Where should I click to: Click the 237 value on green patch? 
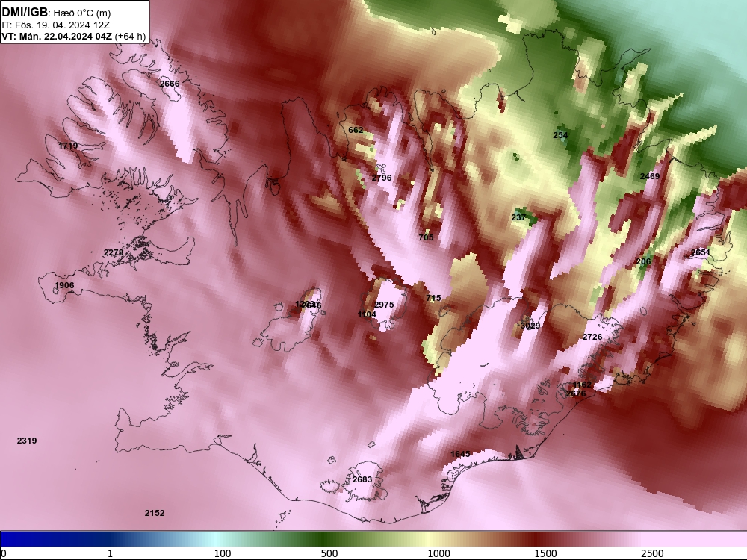518,217
